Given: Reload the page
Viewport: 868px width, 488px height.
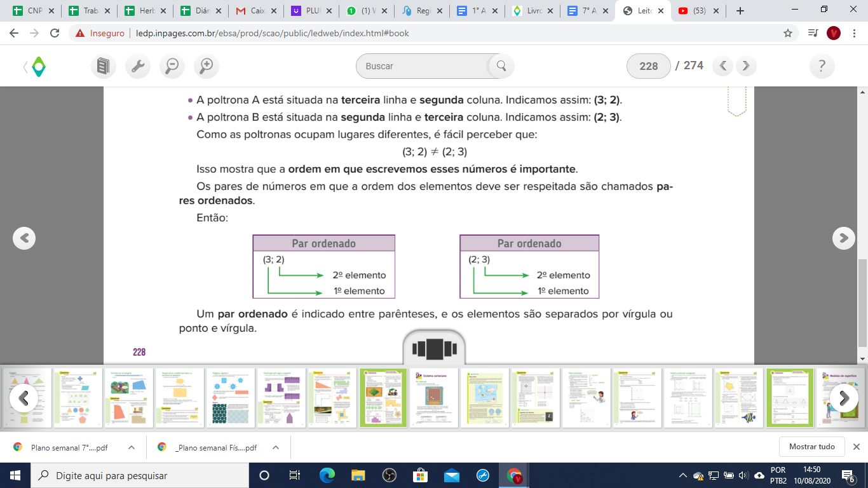Looking at the screenshot, I should tap(55, 33).
